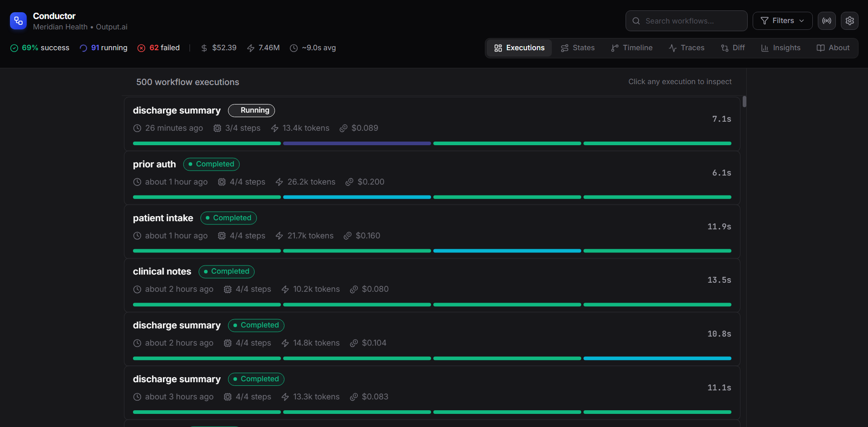Open the Insights tab
Viewport: 868px width, 427px height.
pyautogui.click(x=781, y=48)
